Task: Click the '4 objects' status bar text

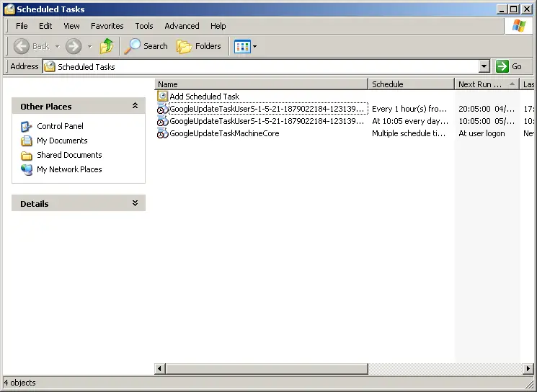Action: pos(20,383)
